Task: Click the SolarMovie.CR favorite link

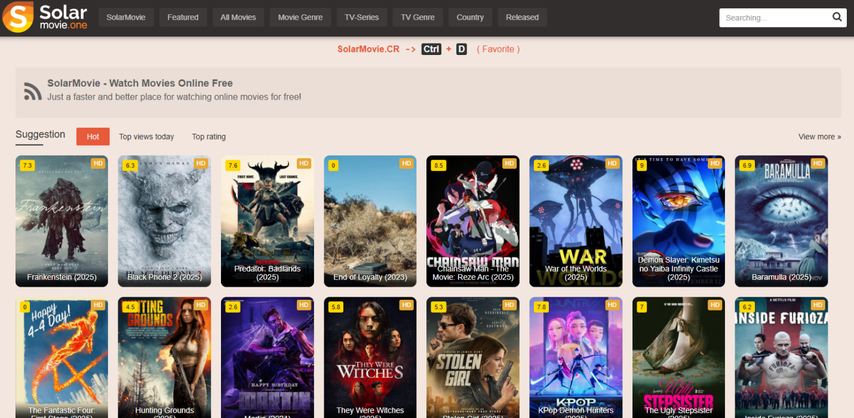Action: [x=368, y=49]
